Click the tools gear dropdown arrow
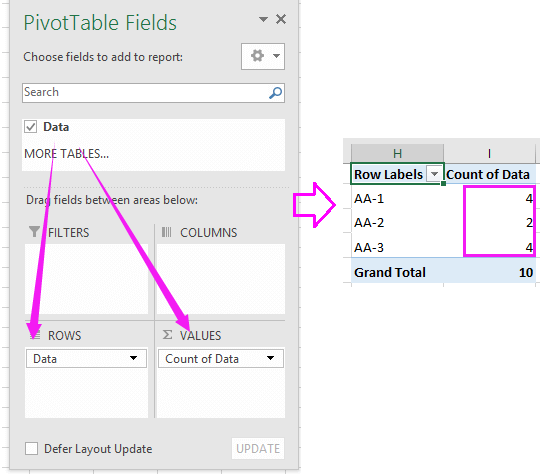This screenshot has height=474, width=544. pos(277,56)
